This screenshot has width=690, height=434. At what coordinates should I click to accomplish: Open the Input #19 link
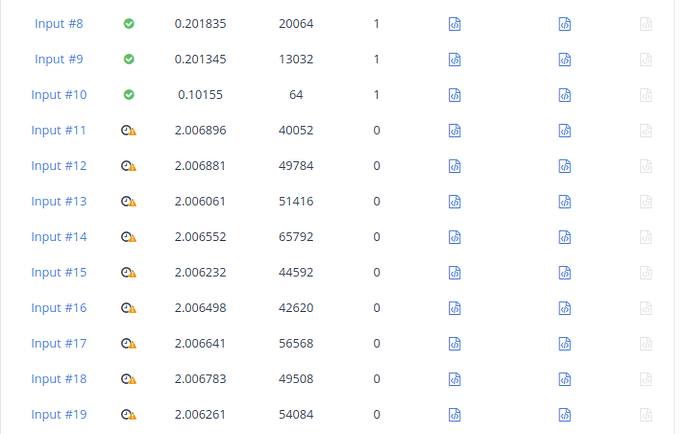(x=59, y=415)
